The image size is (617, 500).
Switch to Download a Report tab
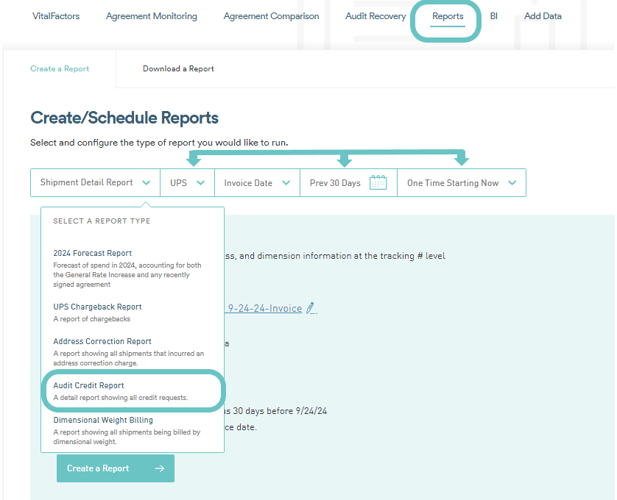(x=178, y=68)
